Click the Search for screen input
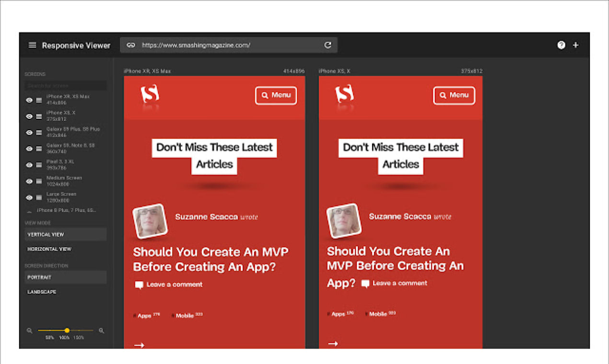The width and height of the screenshot is (609, 364). [66, 86]
